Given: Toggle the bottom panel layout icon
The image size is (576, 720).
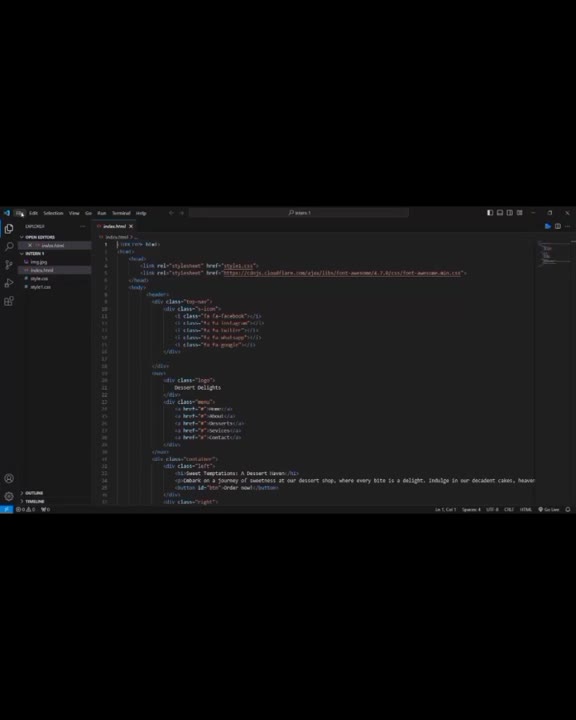Looking at the screenshot, I should tap(500, 213).
